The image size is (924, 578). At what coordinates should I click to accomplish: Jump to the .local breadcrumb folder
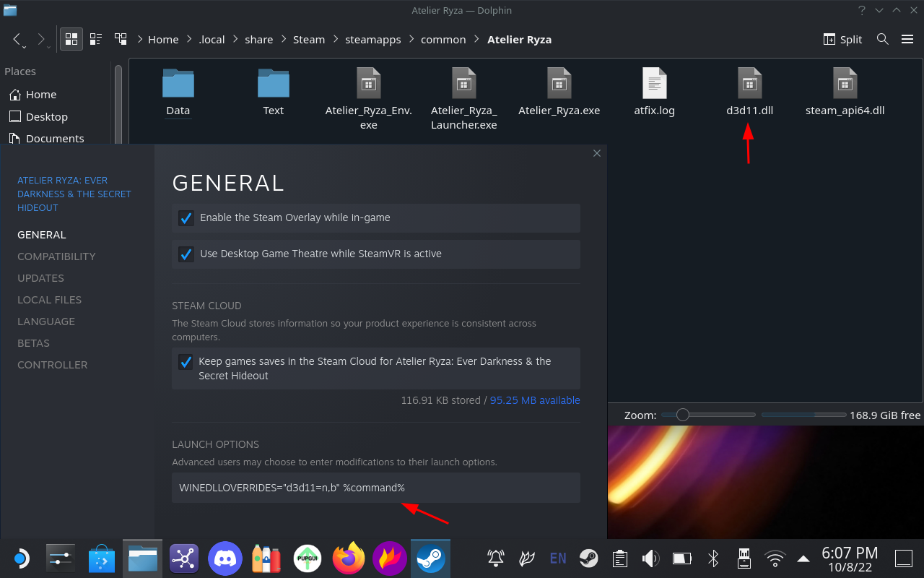212,40
